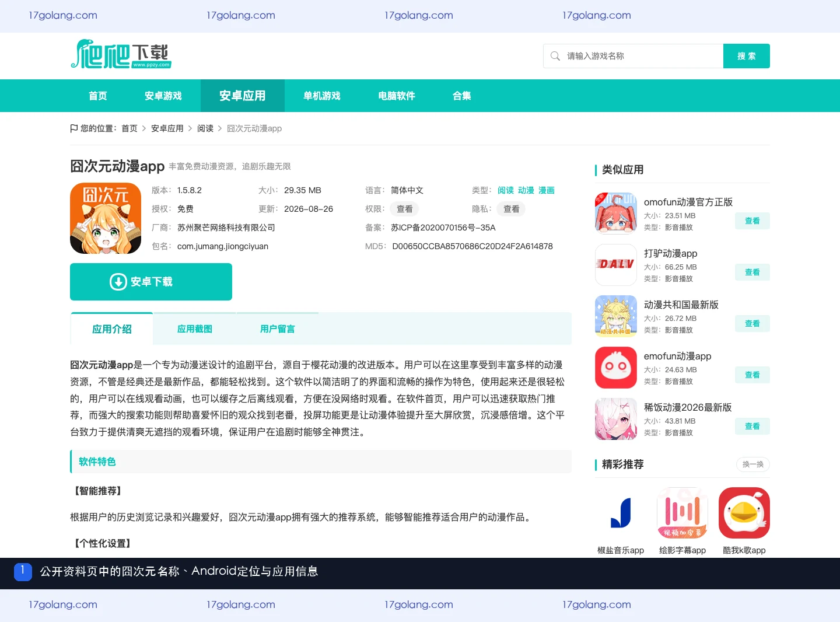Click the location flag icon in breadcrumb
This screenshot has height=622, width=840.
[74, 128]
